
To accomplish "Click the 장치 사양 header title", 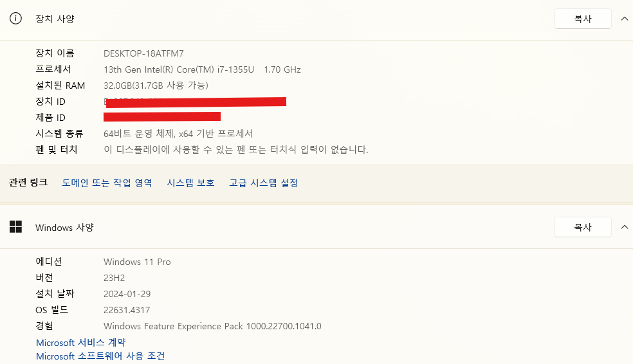I will pos(55,19).
